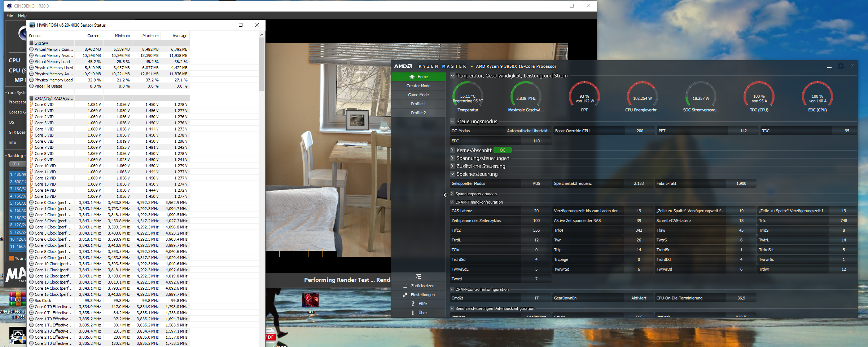Click the Home house icon in Ryzen Master

412,77
